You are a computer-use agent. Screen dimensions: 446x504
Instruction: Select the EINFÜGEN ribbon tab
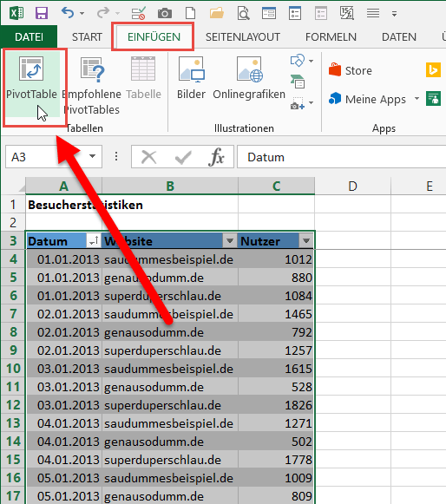pos(154,37)
